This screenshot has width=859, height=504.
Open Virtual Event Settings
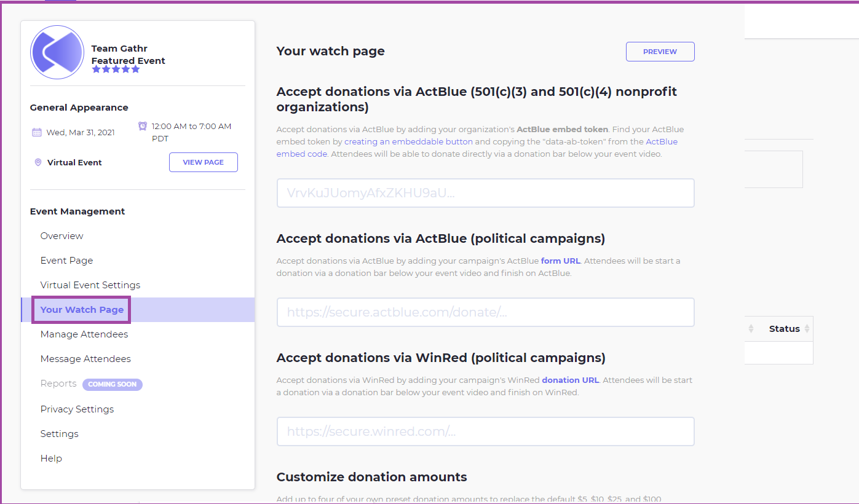pos(90,285)
